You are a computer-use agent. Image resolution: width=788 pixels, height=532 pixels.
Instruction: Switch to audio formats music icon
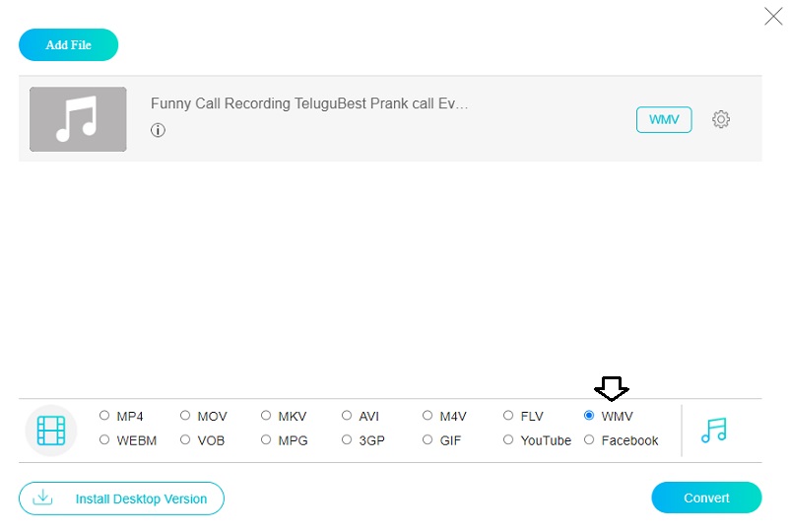[713, 430]
